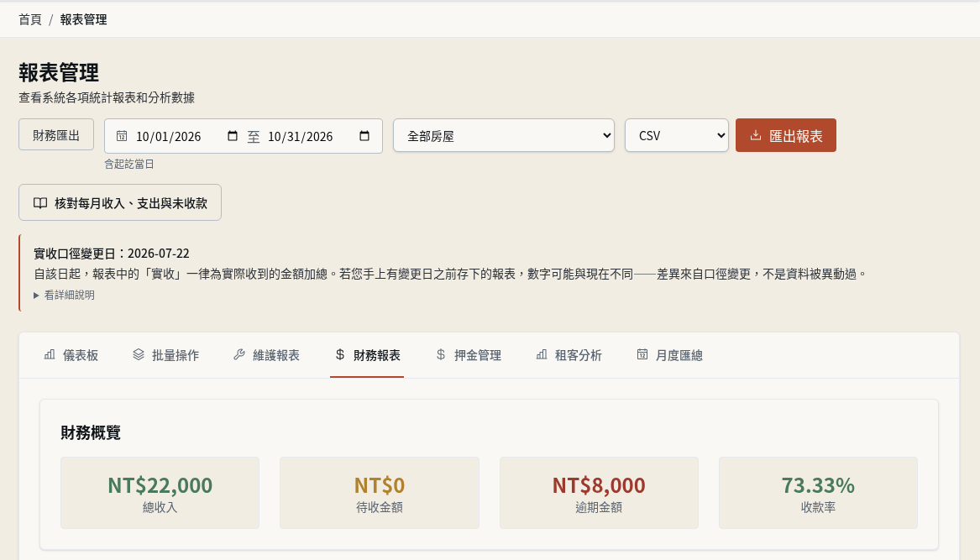Click the chart icon for 租客分析
980x560 pixels.
point(542,355)
